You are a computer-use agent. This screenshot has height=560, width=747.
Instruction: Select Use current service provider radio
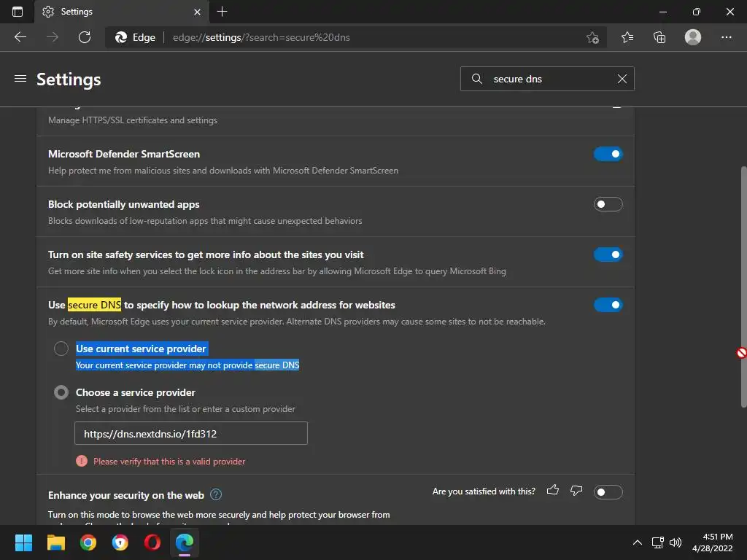click(61, 349)
